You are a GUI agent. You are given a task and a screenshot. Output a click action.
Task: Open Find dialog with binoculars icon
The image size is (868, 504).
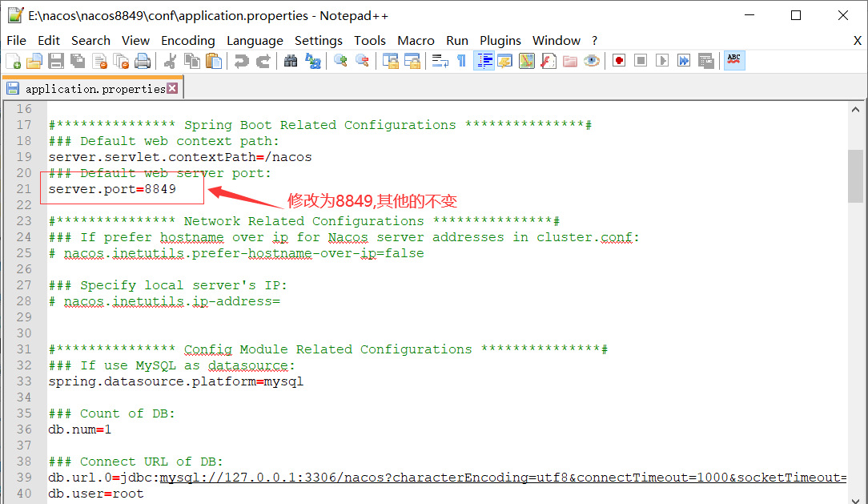(x=291, y=61)
